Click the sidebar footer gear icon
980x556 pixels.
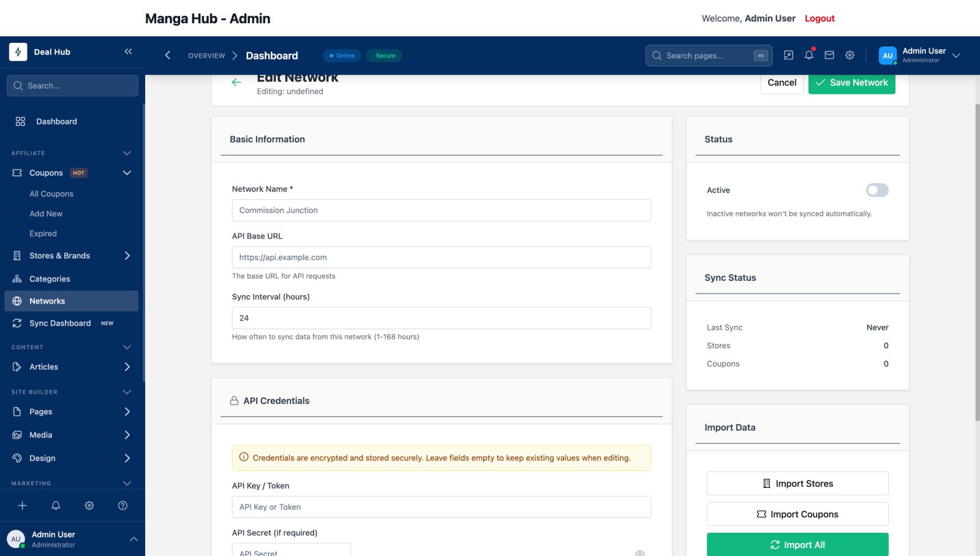[89, 506]
